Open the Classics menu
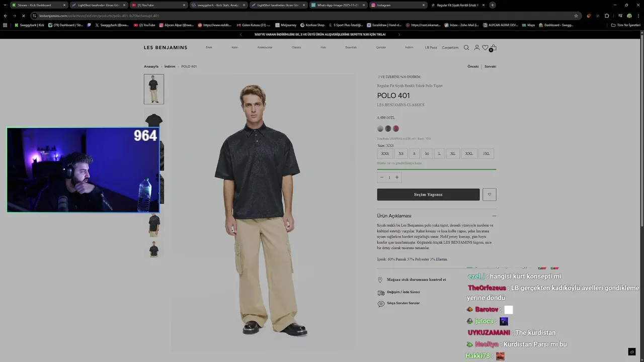The width and height of the screenshot is (644, 362). [296, 48]
